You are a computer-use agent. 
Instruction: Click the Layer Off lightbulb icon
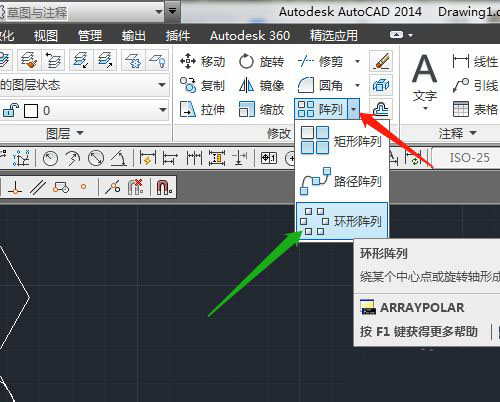[157, 60]
